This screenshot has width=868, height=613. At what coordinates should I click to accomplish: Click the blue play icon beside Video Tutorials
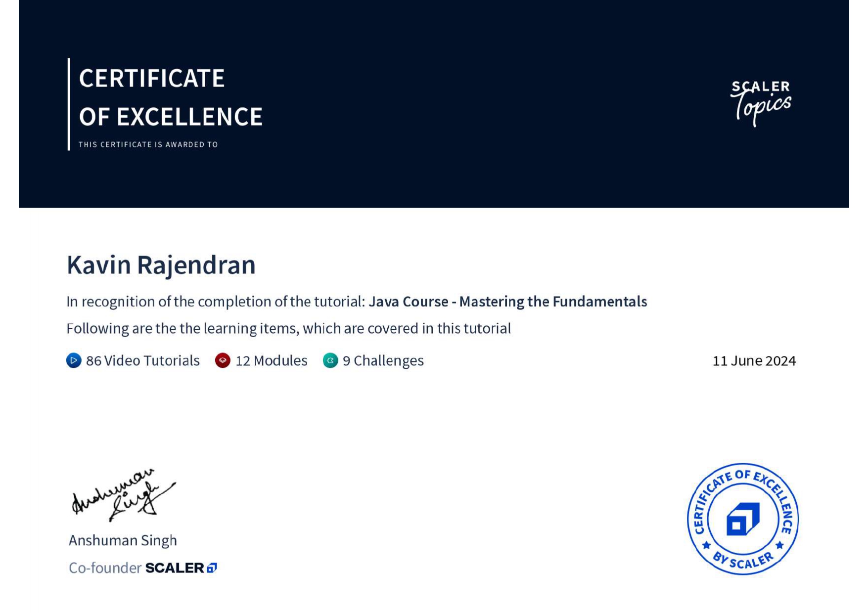coord(73,361)
